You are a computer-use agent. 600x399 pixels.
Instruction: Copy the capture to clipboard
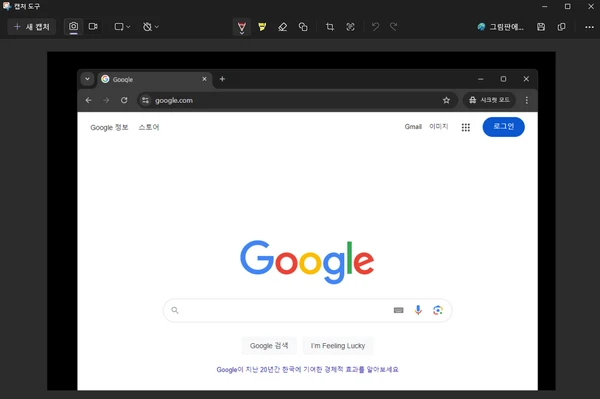[x=561, y=27]
